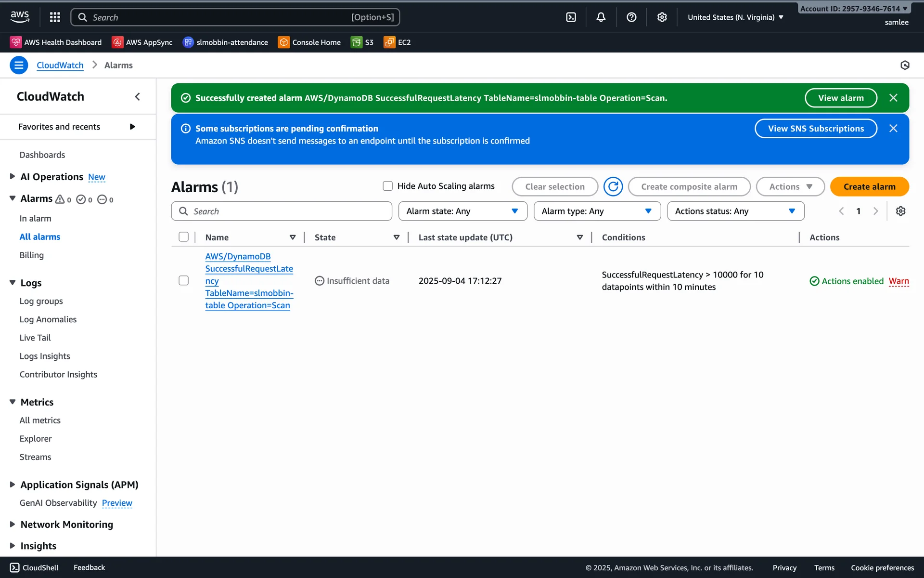Check the select-all alarms header checkbox
Screen dimensions: 924x578
click(183, 237)
